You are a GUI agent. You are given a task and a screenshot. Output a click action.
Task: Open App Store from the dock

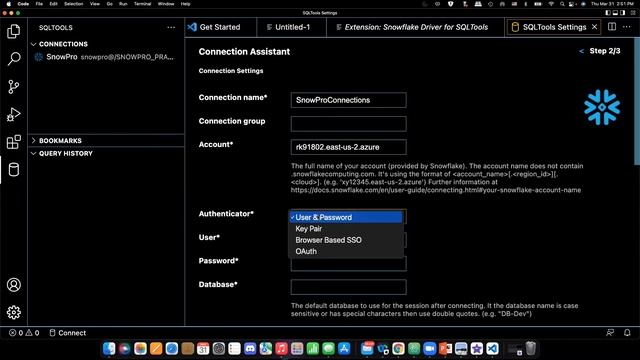(x=344, y=349)
